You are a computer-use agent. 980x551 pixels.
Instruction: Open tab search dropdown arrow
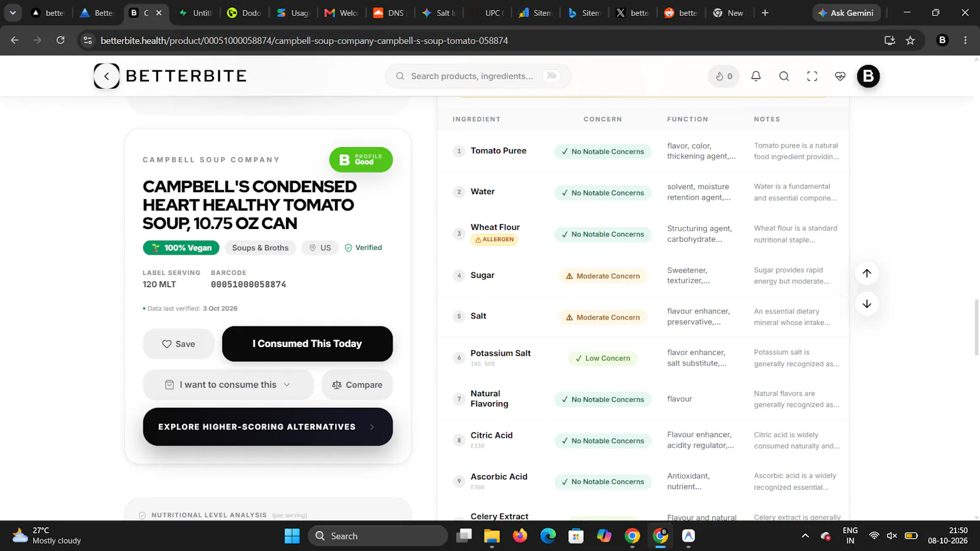click(12, 13)
